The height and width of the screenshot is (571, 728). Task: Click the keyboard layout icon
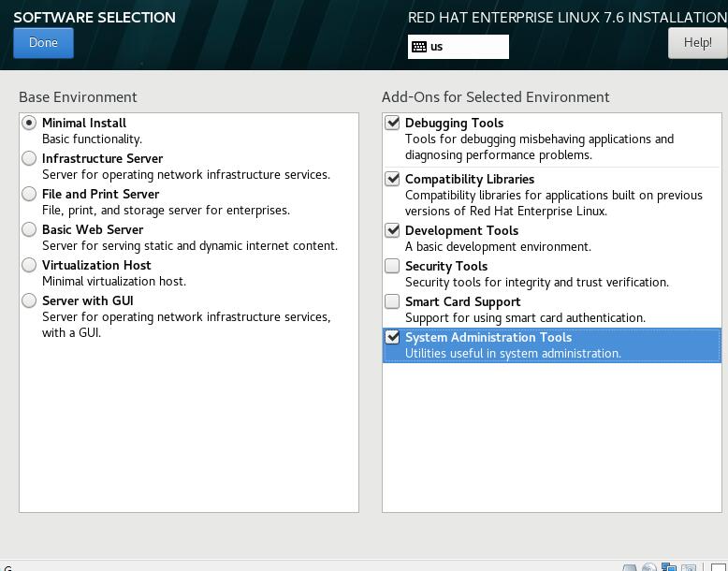click(419, 47)
